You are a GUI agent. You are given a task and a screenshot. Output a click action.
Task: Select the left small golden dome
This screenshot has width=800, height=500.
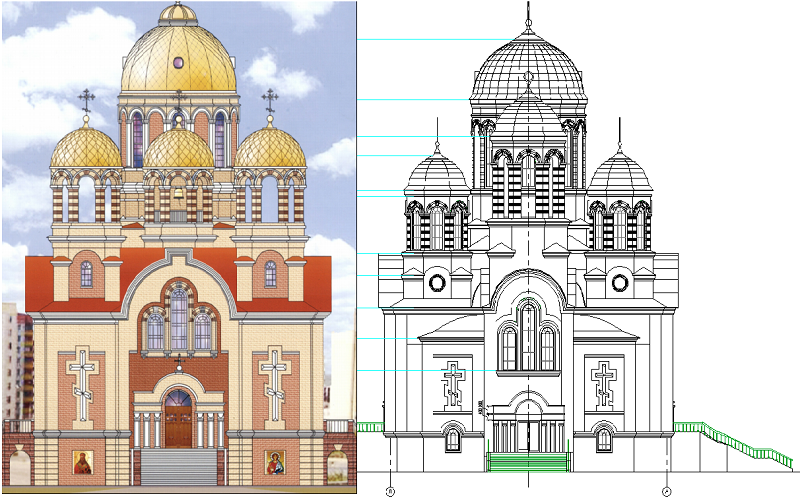point(86,150)
